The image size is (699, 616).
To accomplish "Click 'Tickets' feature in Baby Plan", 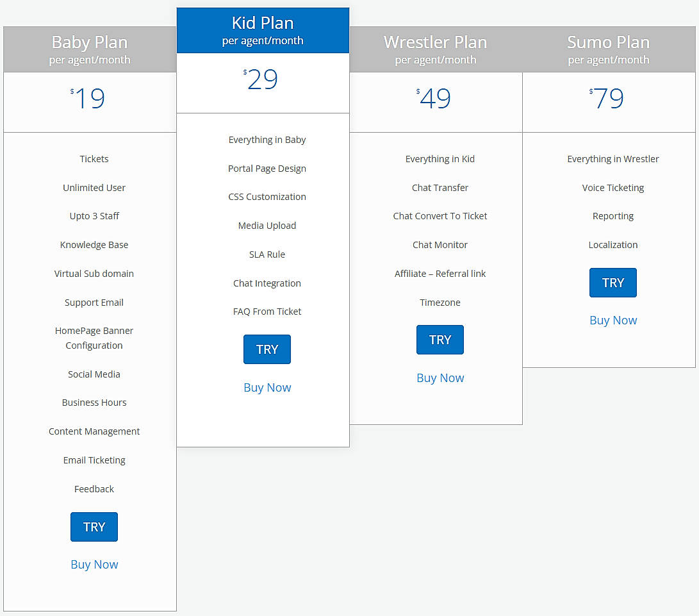I will (x=94, y=159).
